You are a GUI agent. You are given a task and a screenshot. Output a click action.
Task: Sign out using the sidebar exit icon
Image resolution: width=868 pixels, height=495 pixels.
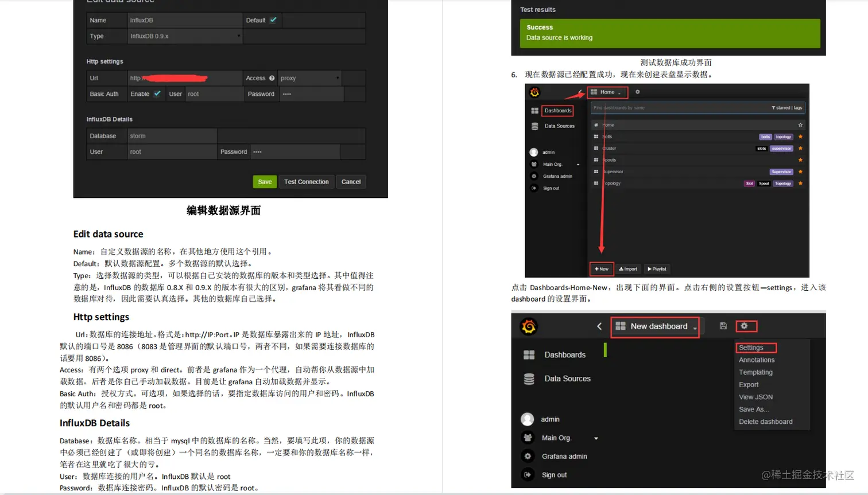[x=528, y=474]
